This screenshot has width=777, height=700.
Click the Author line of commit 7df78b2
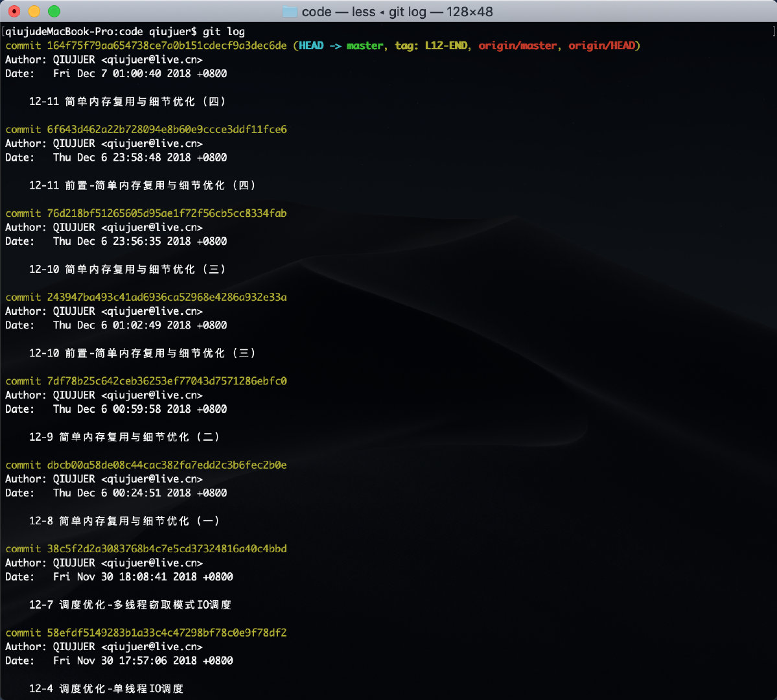point(104,395)
